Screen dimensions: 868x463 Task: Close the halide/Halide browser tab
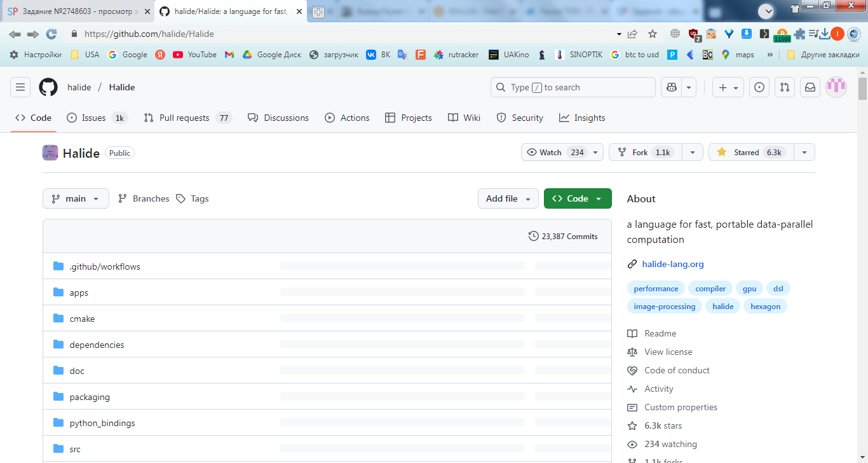[299, 11]
